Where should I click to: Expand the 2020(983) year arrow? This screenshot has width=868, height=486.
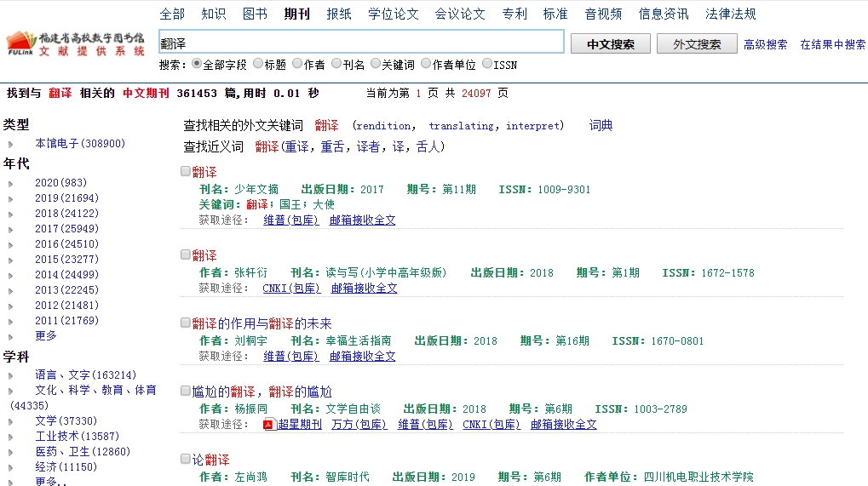(11, 183)
